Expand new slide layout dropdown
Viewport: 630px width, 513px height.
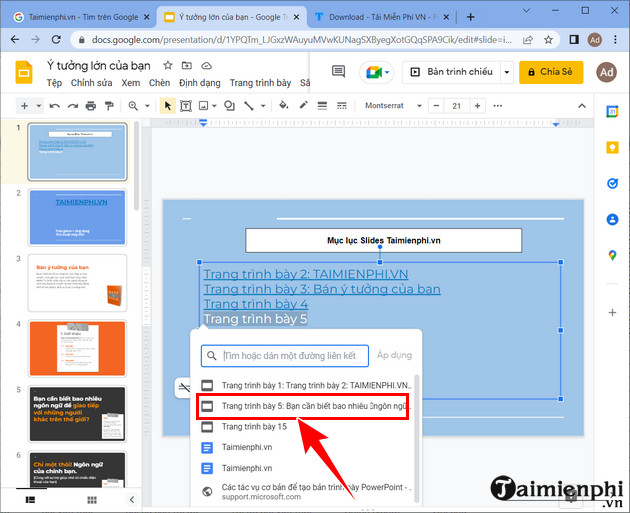[39, 106]
